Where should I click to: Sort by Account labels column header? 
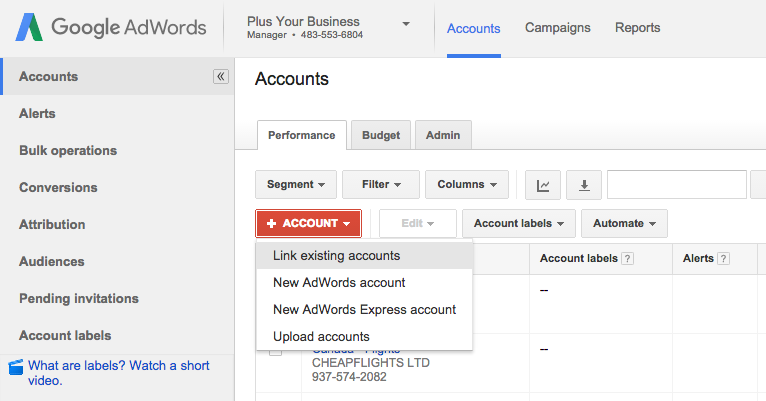tap(579, 259)
